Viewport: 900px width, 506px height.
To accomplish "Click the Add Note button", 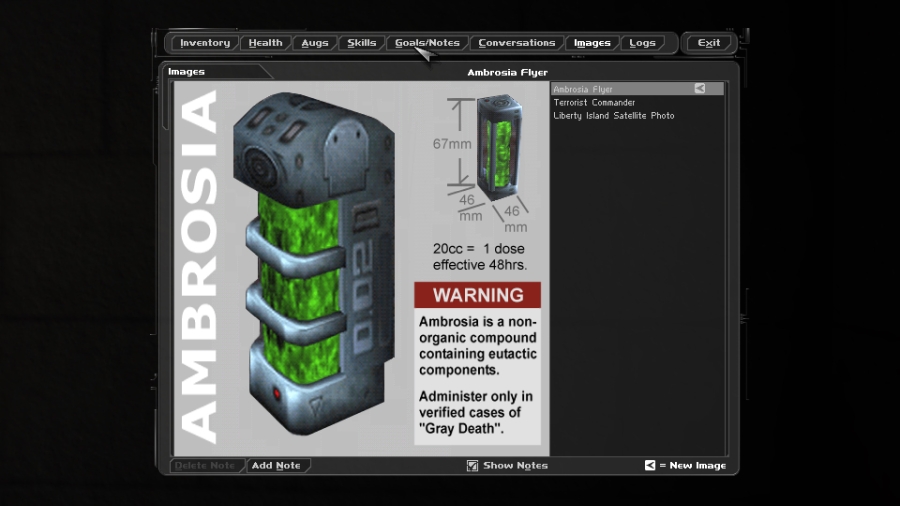I will 276,465.
